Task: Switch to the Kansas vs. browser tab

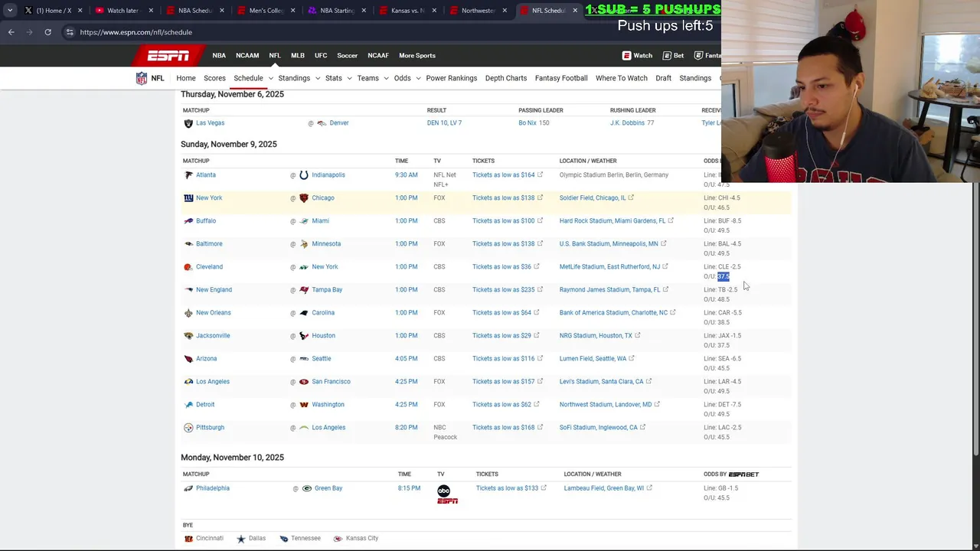Action: 410,11
